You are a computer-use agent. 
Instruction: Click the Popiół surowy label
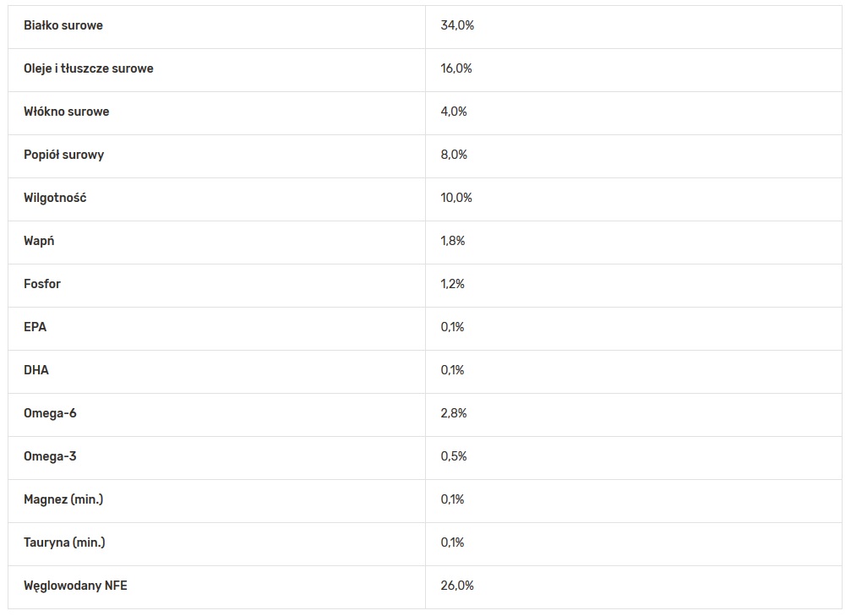tap(64, 155)
